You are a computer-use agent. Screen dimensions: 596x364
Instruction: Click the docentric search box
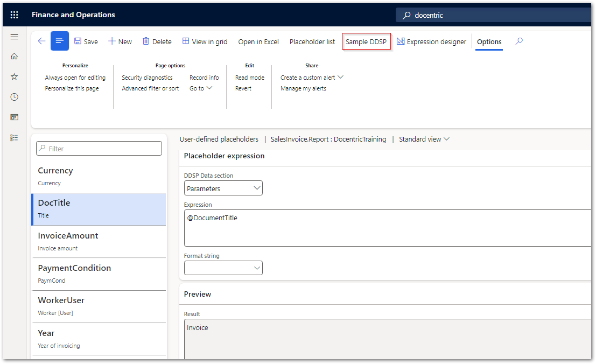tap(494, 15)
